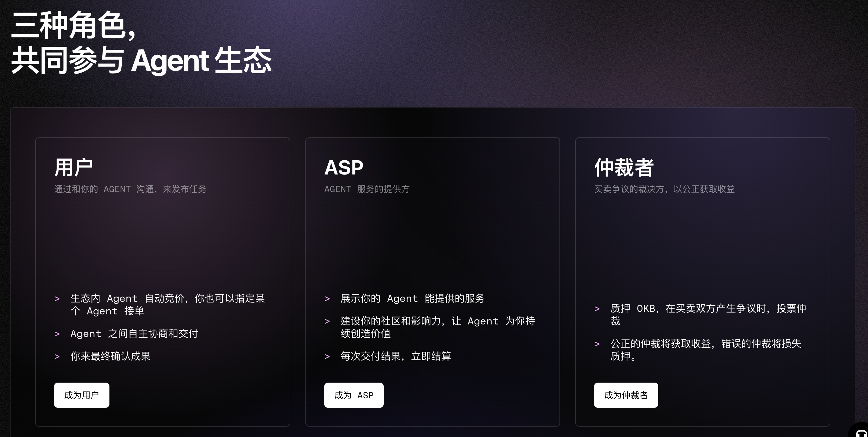Click subtitle 买卖争议的裁决方，以公正获取收益
The image size is (868, 437).
pyautogui.click(x=665, y=189)
